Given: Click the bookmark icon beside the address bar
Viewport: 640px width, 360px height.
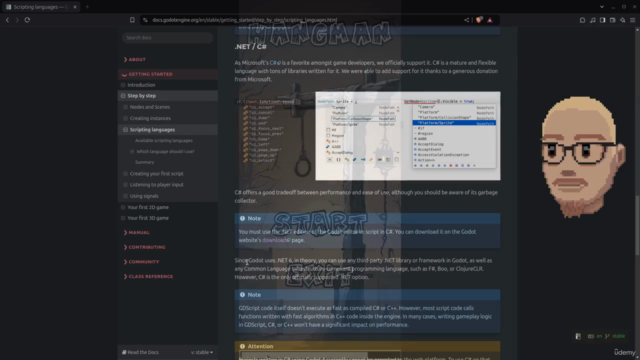Looking at the screenshot, I should tap(132, 20).
